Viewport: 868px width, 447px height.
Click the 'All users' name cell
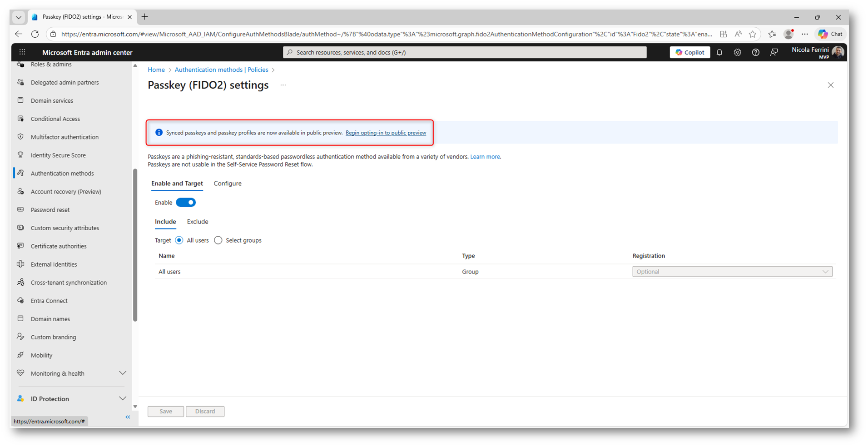(x=169, y=272)
